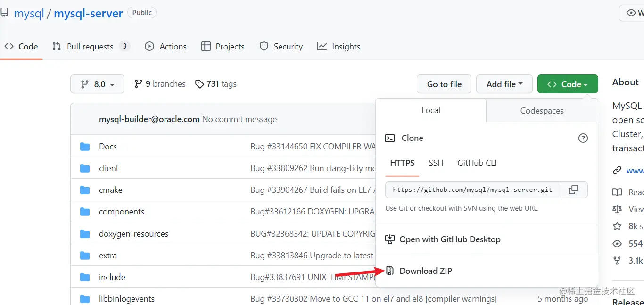The image size is (644, 305).
Task: Open commit Bug #33730302 Move to GCC 11
Action: coord(374,299)
